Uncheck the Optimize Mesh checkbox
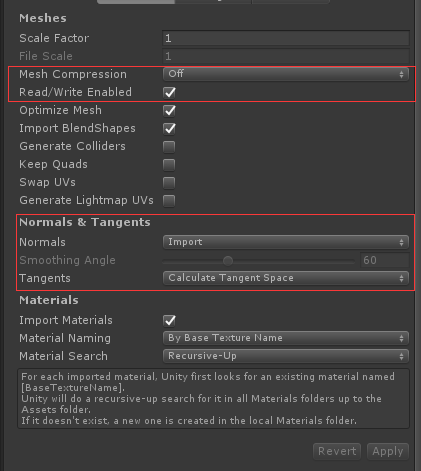This screenshot has width=421, height=471. coord(169,110)
